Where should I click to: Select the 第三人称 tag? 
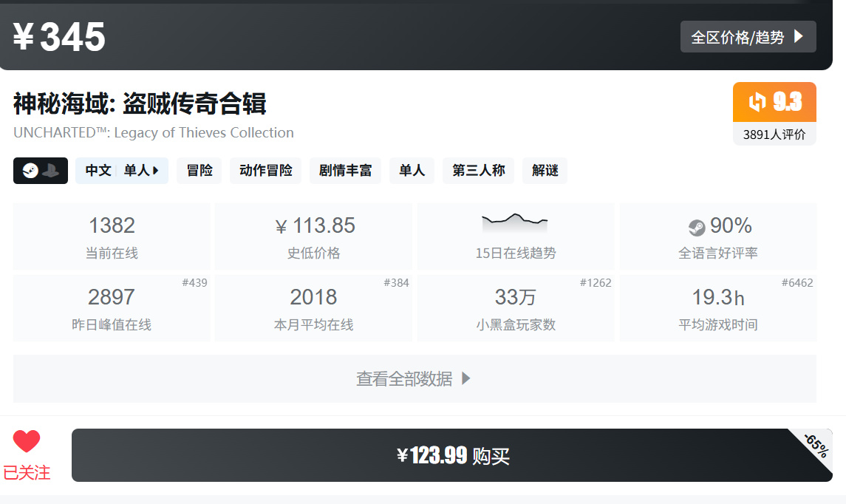point(478,171)
